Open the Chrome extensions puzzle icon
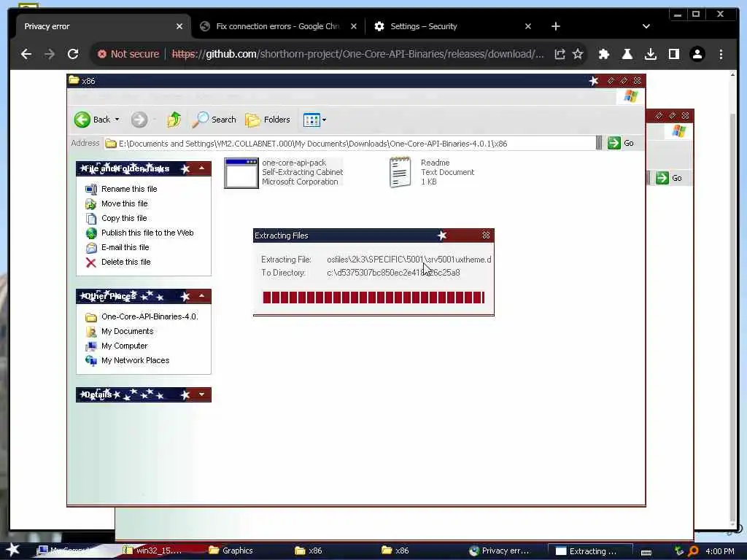The width and height of the screenshot is (747, 560). click(x=603, y=54)
